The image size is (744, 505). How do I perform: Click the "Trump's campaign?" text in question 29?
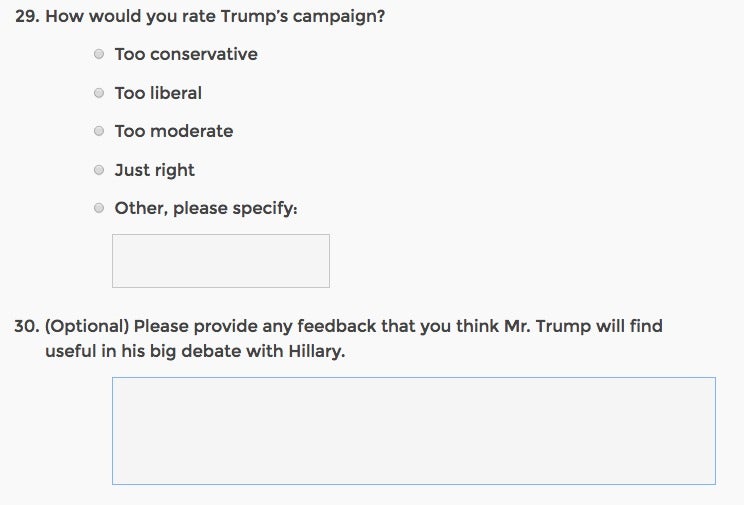(303, 16)
